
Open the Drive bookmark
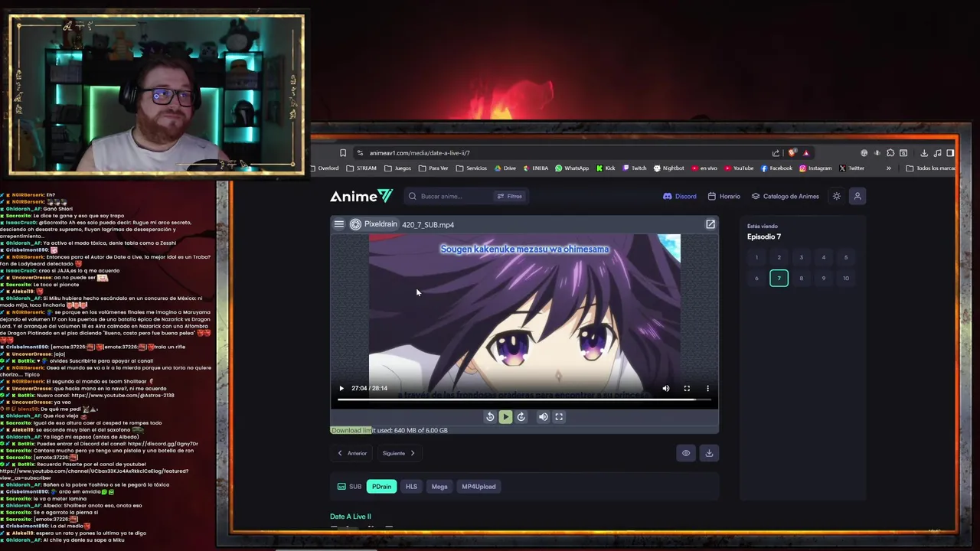click(505, 168)
